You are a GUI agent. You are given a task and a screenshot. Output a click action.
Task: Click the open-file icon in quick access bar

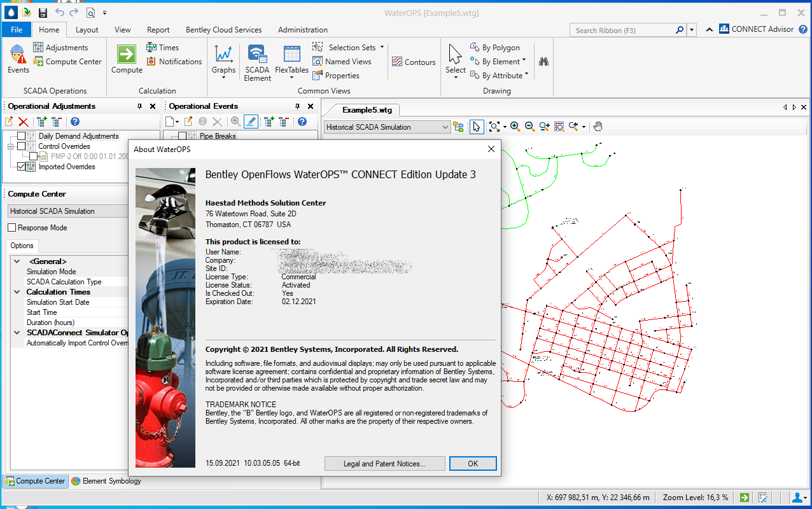tap(26, 13)
